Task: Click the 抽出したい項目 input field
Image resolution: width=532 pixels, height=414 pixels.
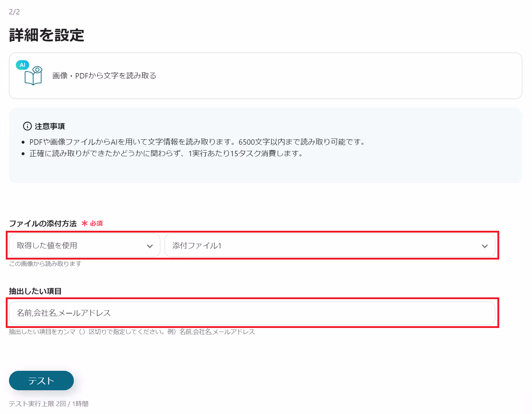Action: pos(252,313)
